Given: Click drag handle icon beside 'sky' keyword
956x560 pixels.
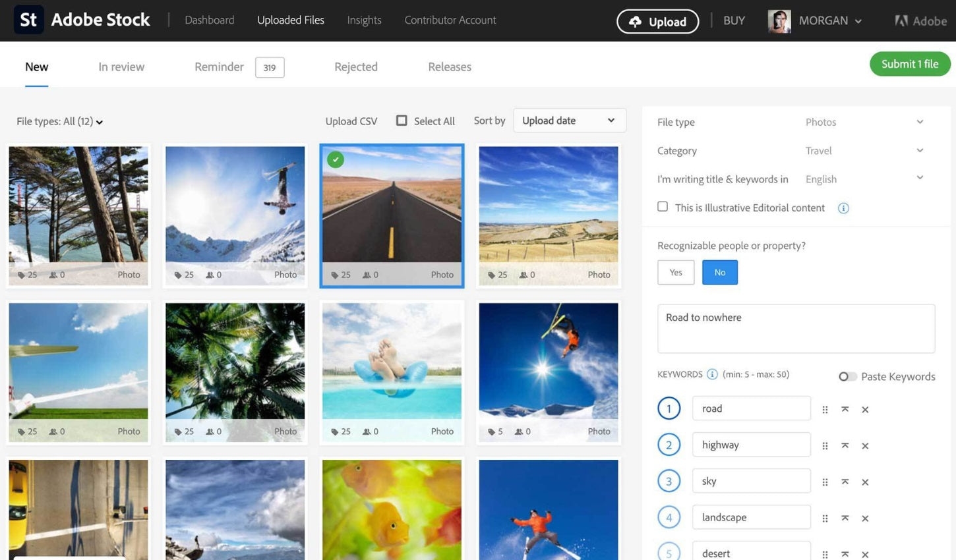Looking at the screenshot, I should 825,482.
